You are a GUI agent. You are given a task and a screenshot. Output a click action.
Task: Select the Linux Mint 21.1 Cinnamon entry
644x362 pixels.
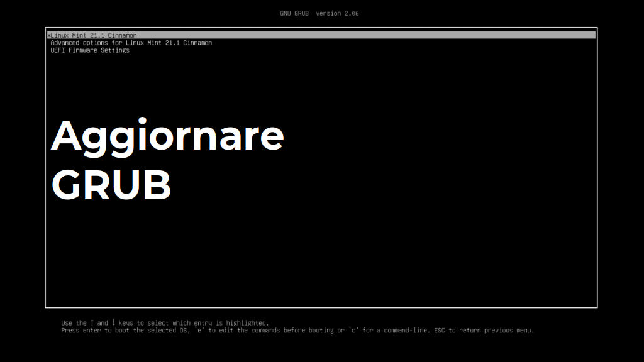click(321, 35)
